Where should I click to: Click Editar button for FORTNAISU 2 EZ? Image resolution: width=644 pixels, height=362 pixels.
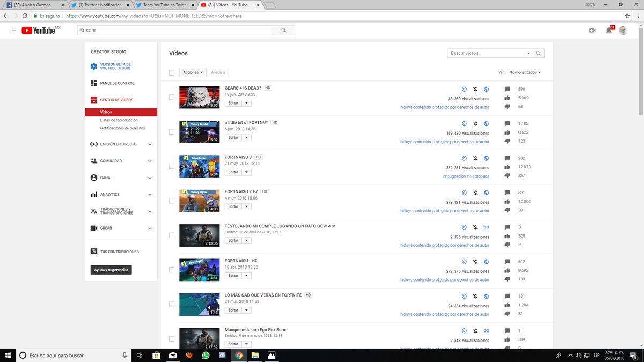click(233, 206)
